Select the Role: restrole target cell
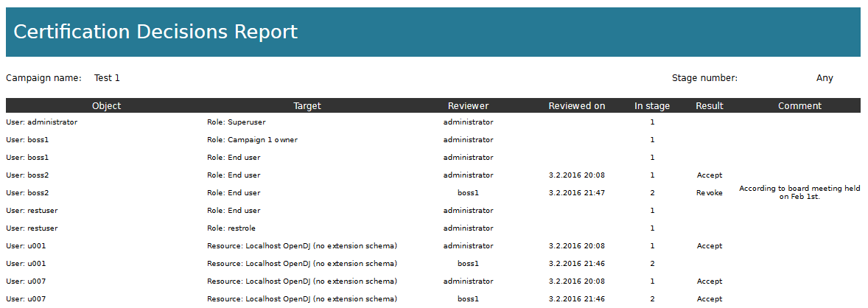868x308 pixels. 231,228
